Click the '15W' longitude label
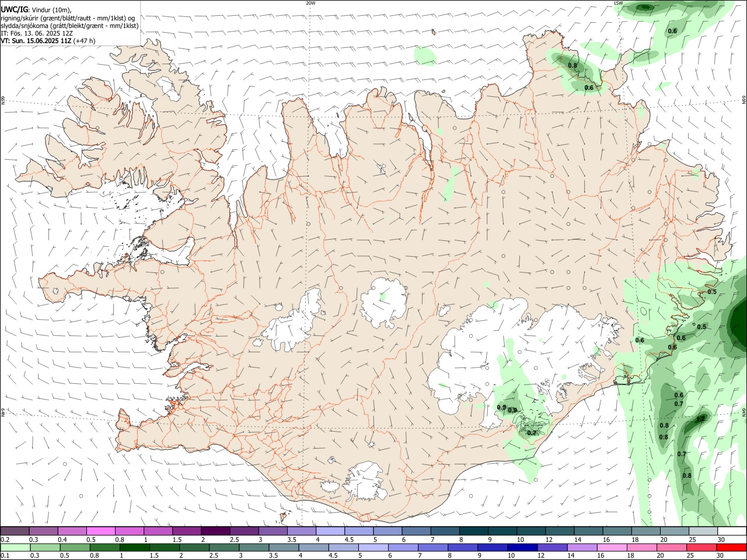Screen dimensions: 747x560 (618, 3)
